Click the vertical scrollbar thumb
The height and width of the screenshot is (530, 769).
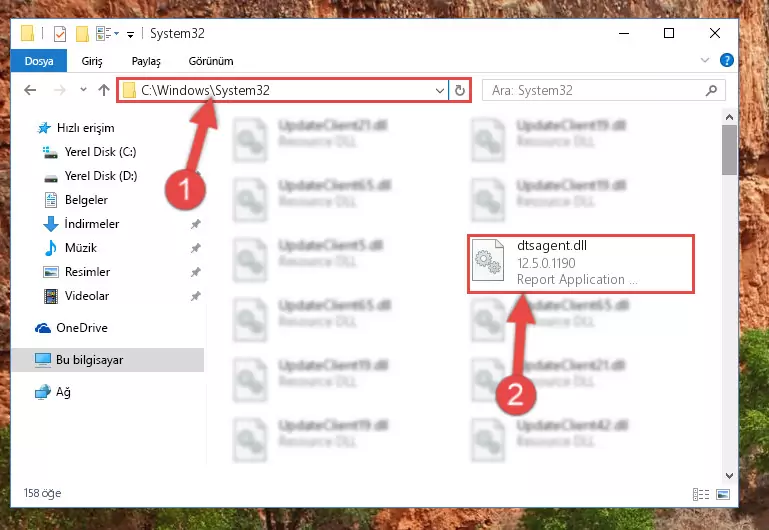[729, 150]
